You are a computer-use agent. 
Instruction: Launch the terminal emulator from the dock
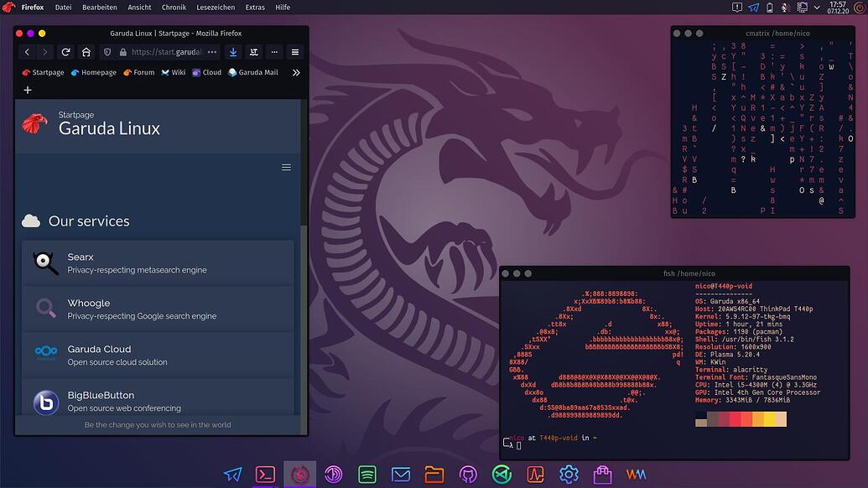(265, 475)
